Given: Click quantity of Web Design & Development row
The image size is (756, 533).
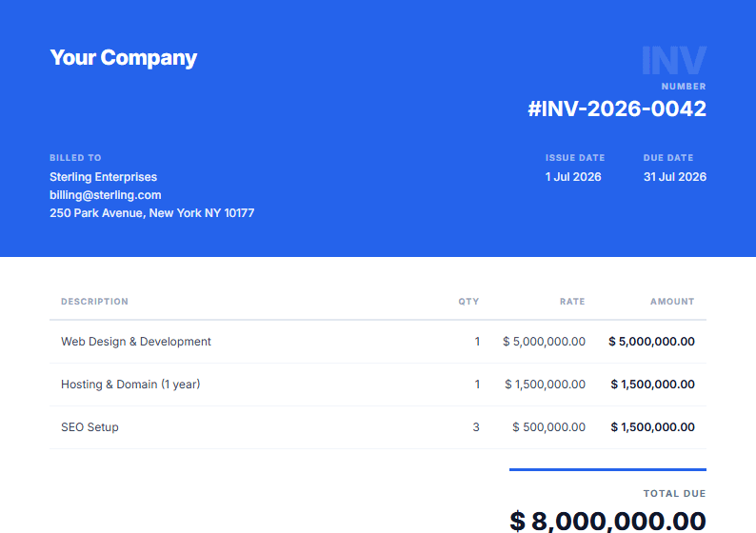Looking at the screenshot, I should click(x=477, y=341).
